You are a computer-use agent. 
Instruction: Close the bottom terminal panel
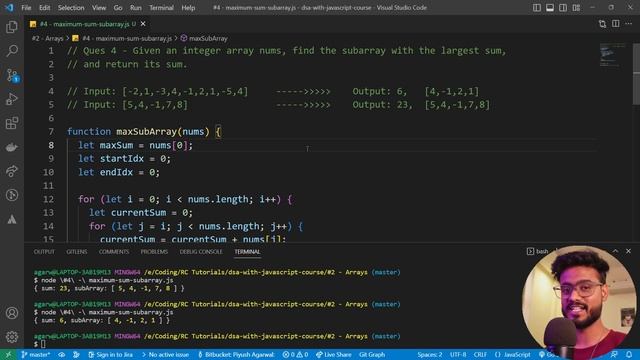pyautogui.click(x=629, y=251)
